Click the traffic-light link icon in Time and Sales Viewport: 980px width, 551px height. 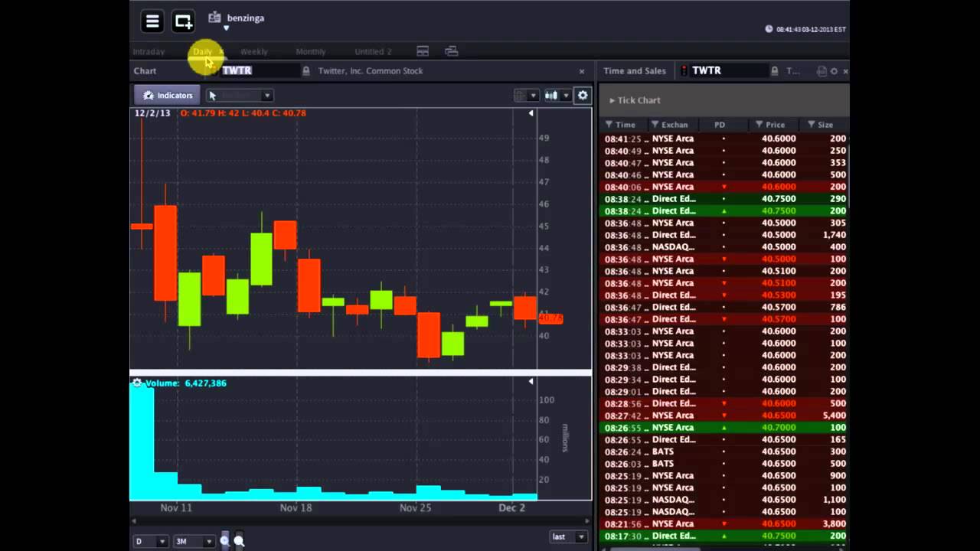point(684,70)
